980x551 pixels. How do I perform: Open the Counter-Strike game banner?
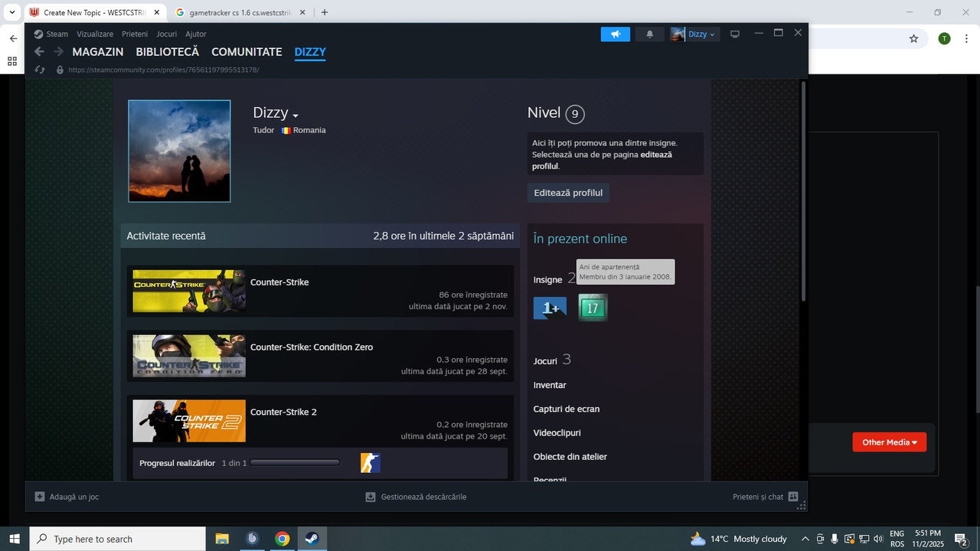tap(189, 291)
